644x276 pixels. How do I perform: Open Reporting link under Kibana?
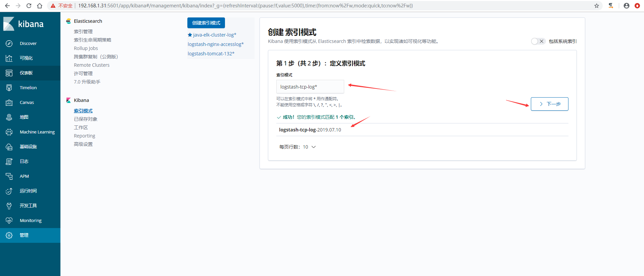(85, 136)
